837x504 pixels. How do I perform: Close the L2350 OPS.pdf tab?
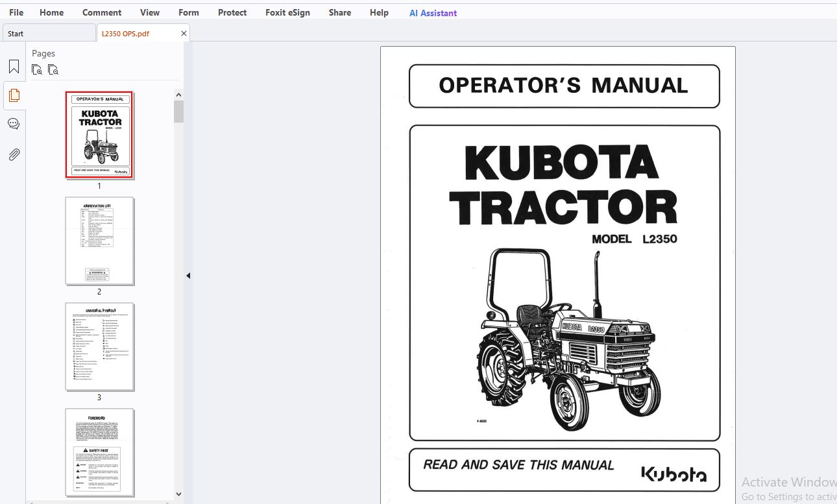tap(184, 34)
